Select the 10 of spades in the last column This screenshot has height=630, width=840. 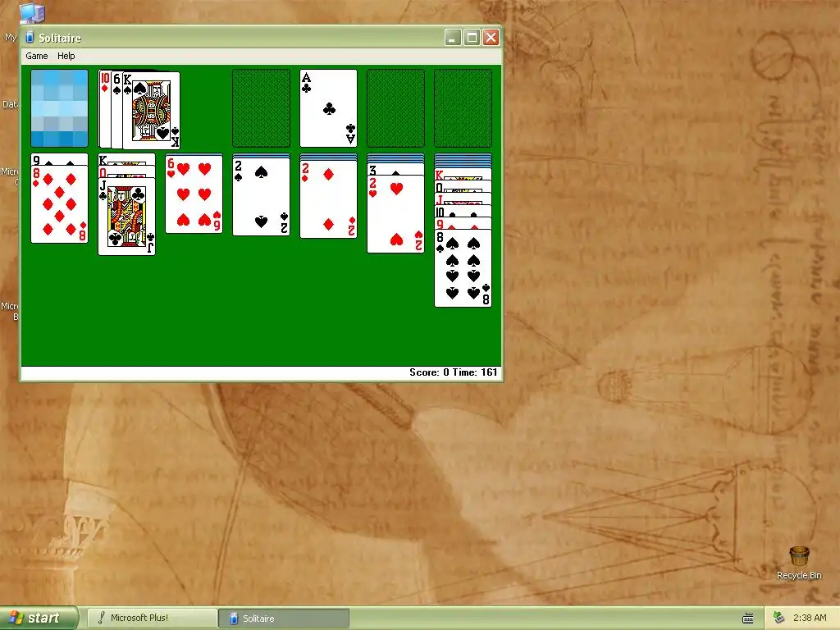coord(463,211)
